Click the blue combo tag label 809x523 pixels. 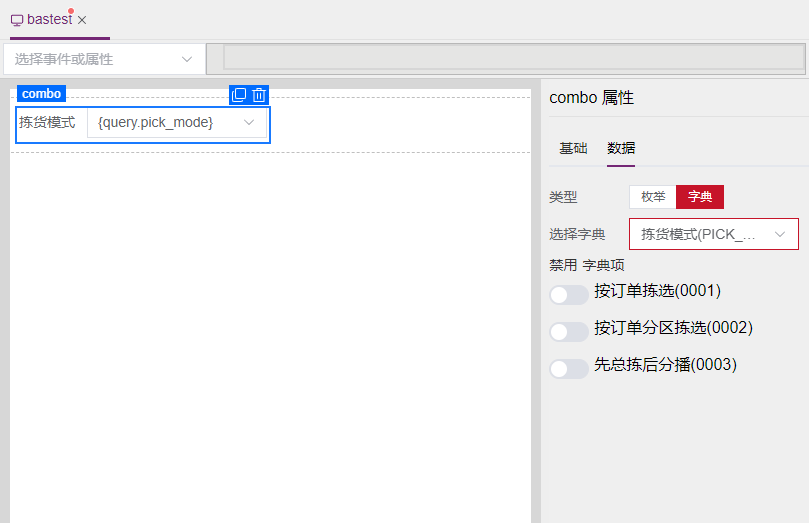(x=41, y=94)
